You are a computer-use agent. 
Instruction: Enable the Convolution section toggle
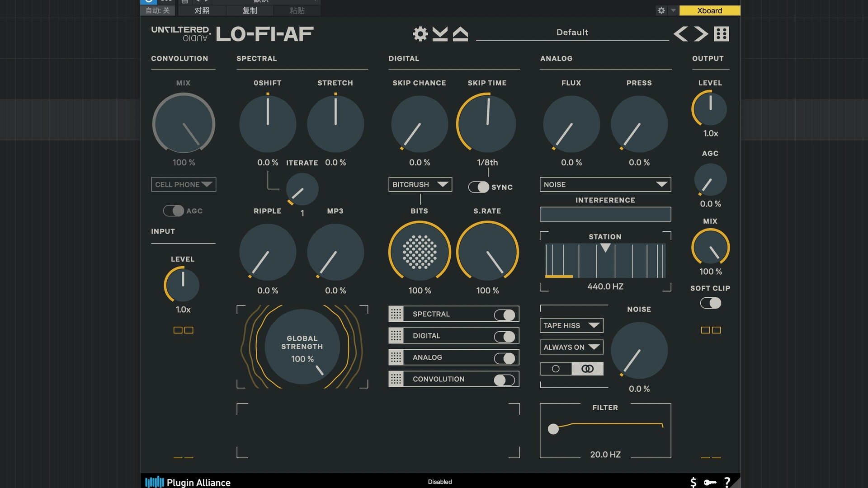pyautogui.click(x=505, y=380)
